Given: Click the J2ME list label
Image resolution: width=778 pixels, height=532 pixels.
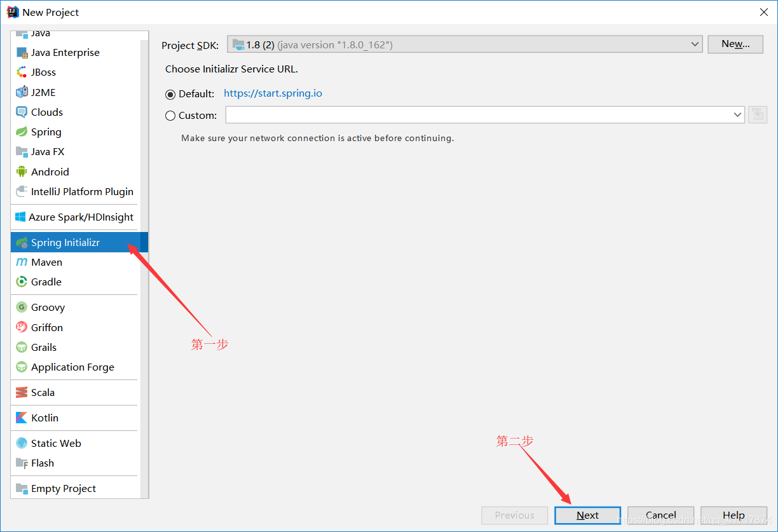Looking at the screenshot, I should (43, 92).
